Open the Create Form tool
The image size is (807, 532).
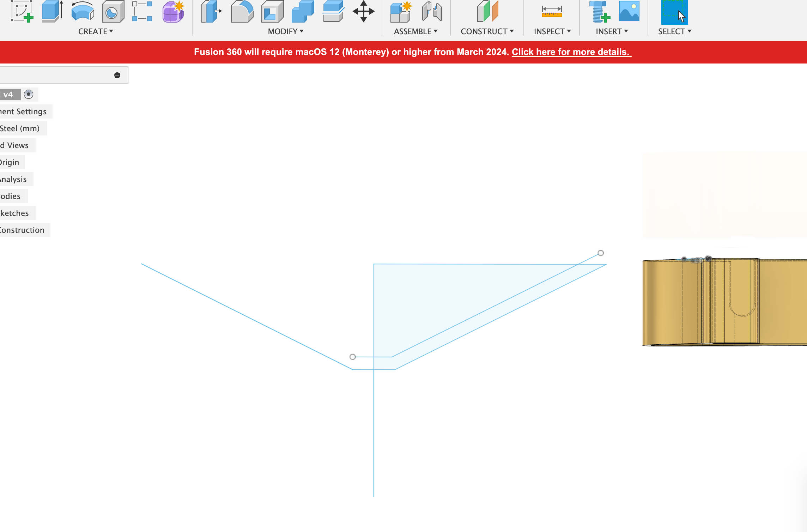click(173, 11)
